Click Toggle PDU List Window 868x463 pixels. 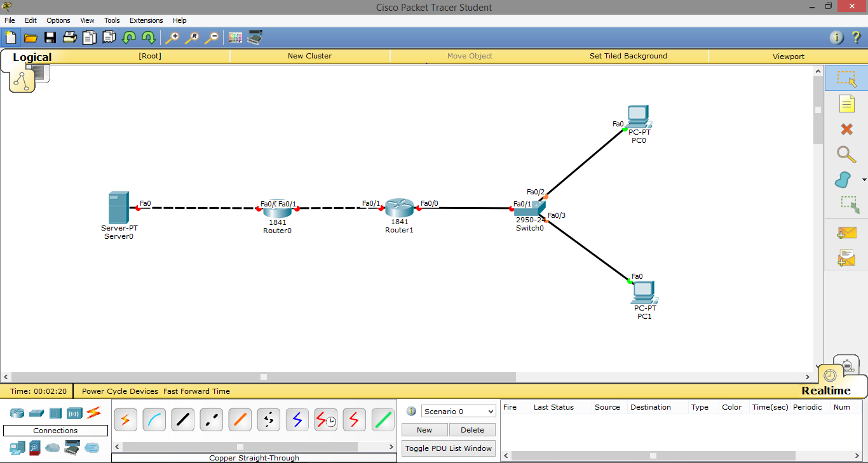click(448, 448)
